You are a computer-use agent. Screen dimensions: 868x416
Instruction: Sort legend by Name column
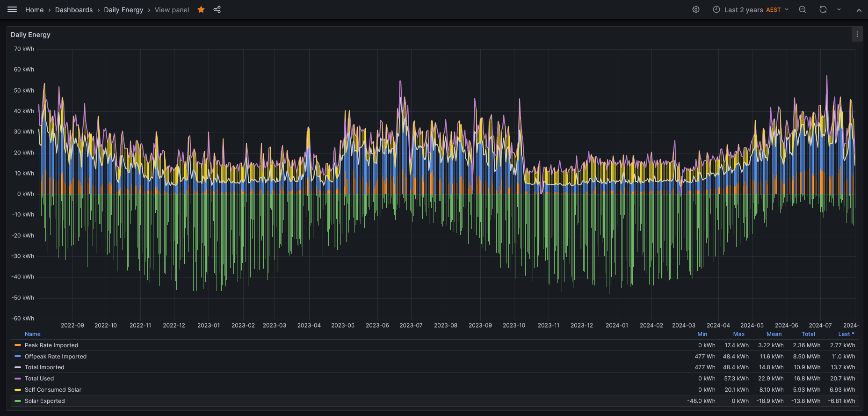click(33, 334)
